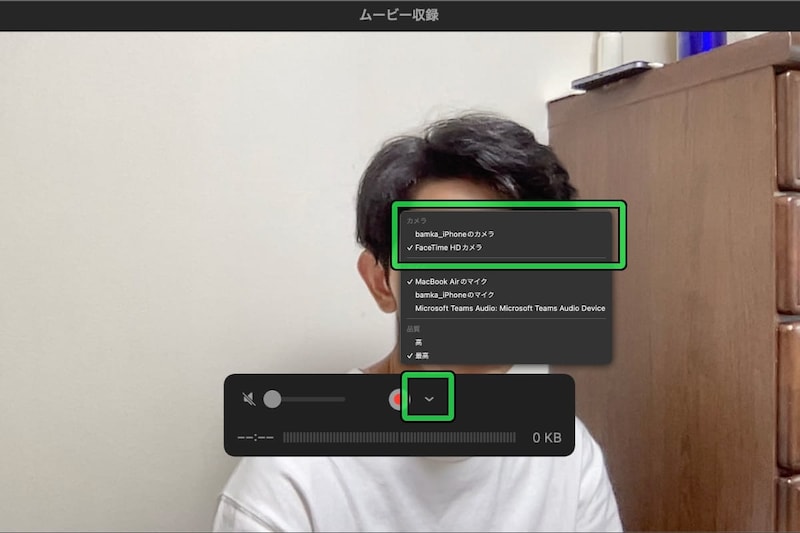This screenshot has width=800, height=533.
Task: Click the ムービー収録 window title
Action: pos(399,15)
